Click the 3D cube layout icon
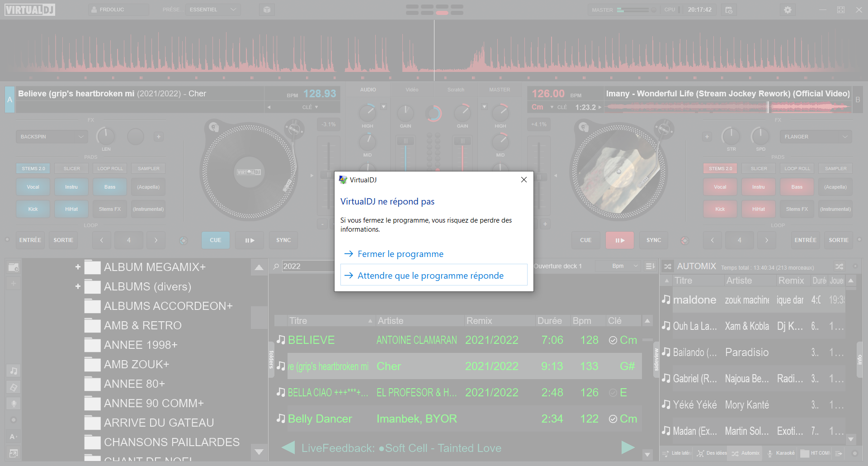 click(x=267, y=10)
